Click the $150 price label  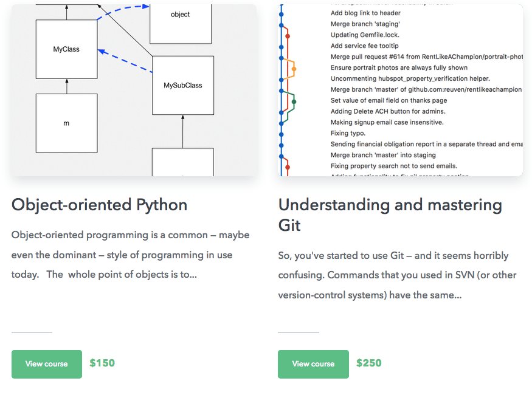pos(102,363)
